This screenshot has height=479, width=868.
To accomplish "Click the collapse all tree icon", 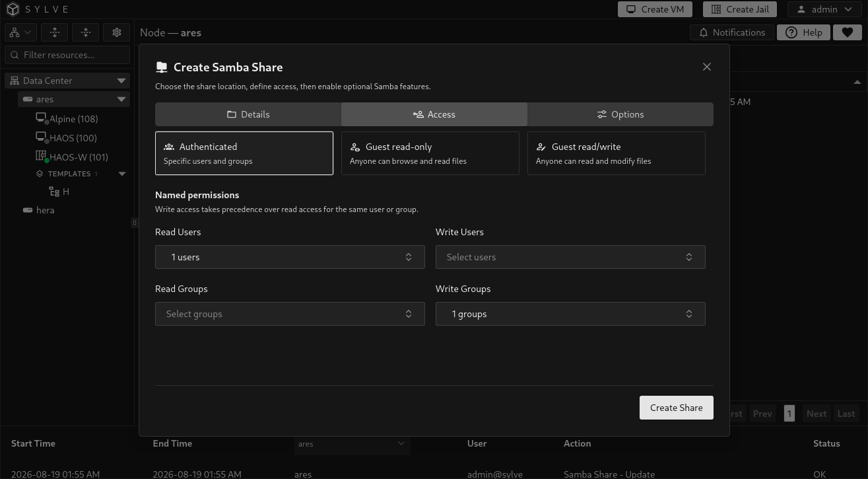I will [x=86, y=32].
